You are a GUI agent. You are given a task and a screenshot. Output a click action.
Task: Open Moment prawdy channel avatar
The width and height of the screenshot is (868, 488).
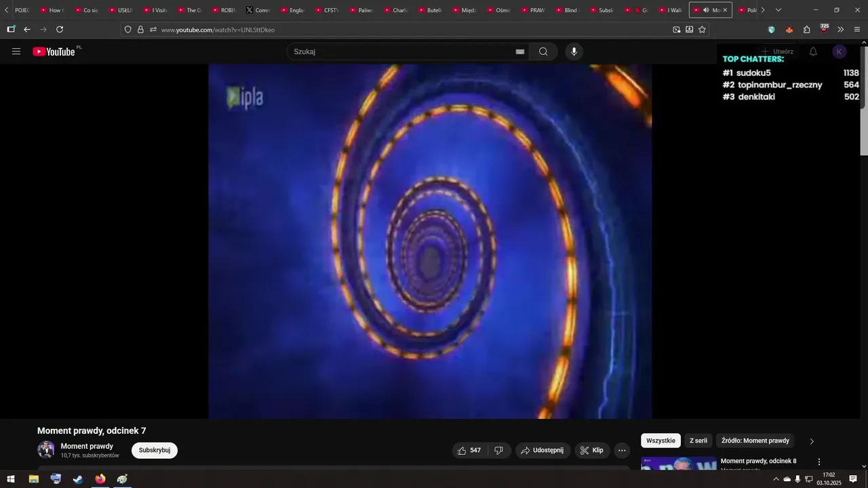(46, 450)
